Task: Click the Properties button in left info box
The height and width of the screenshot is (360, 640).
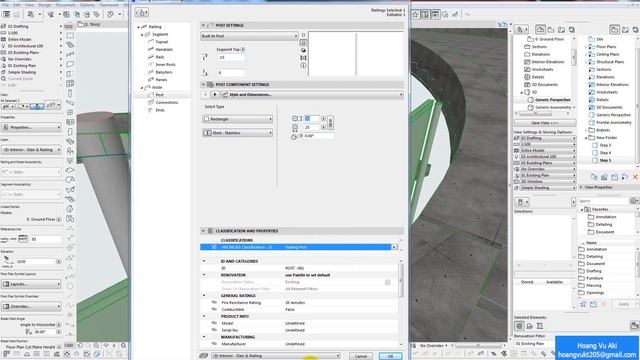Action: click(x=31, y=127)
